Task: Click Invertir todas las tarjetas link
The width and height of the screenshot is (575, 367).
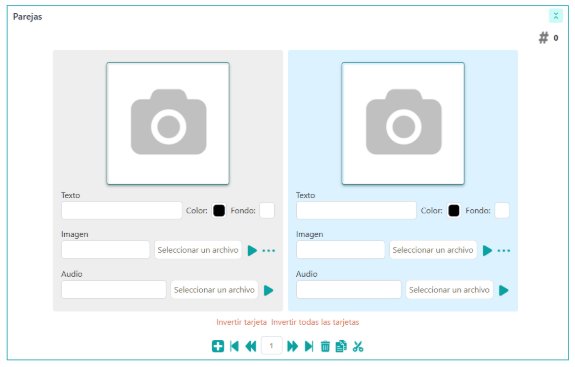Action: click(315, 322)
